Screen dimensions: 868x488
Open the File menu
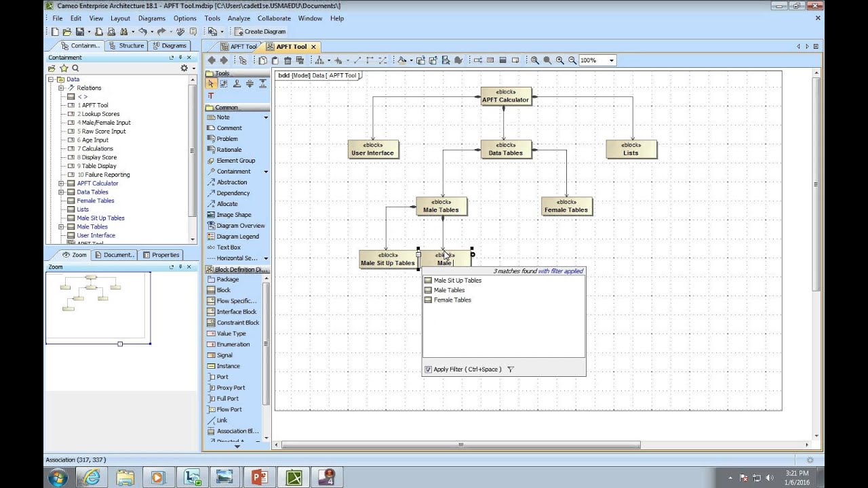tap(58, 18)
